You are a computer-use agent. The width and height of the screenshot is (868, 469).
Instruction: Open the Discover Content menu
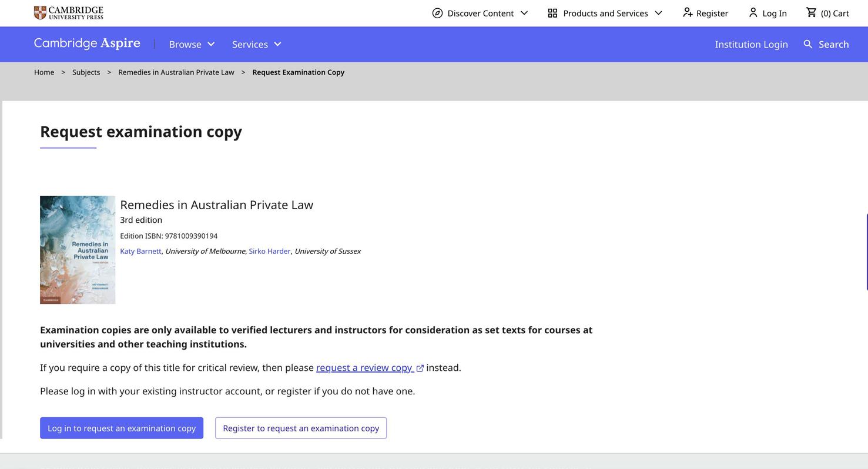pyautogui.click(x=480, y=13)
